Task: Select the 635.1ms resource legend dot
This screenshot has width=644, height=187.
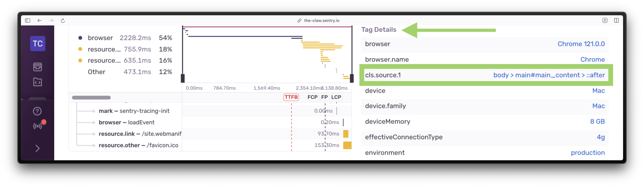Action: [80, 60]
